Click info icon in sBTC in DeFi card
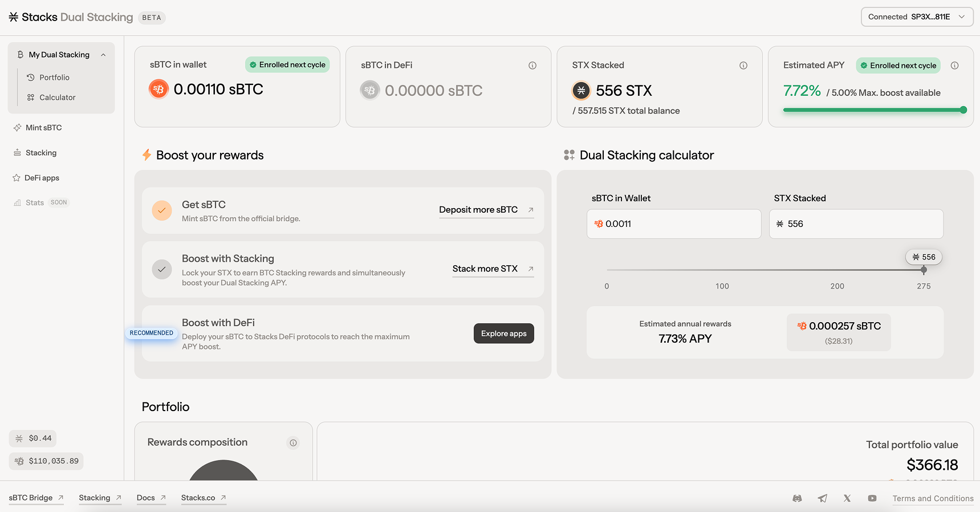 [532, 66]
